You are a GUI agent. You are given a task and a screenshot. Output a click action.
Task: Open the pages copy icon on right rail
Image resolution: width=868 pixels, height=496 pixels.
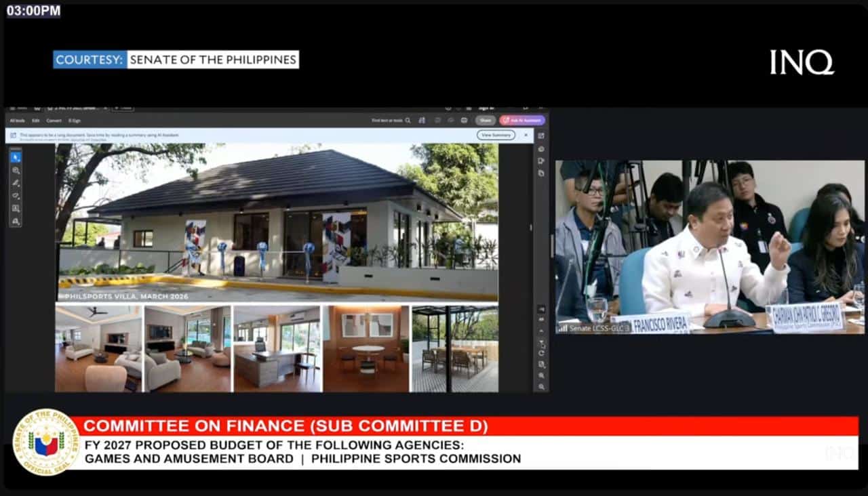click(x=541, y=173)
